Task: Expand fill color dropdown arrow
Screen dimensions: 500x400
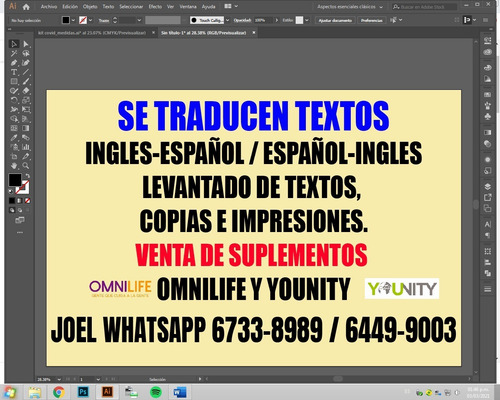Action: click(73, 20)
